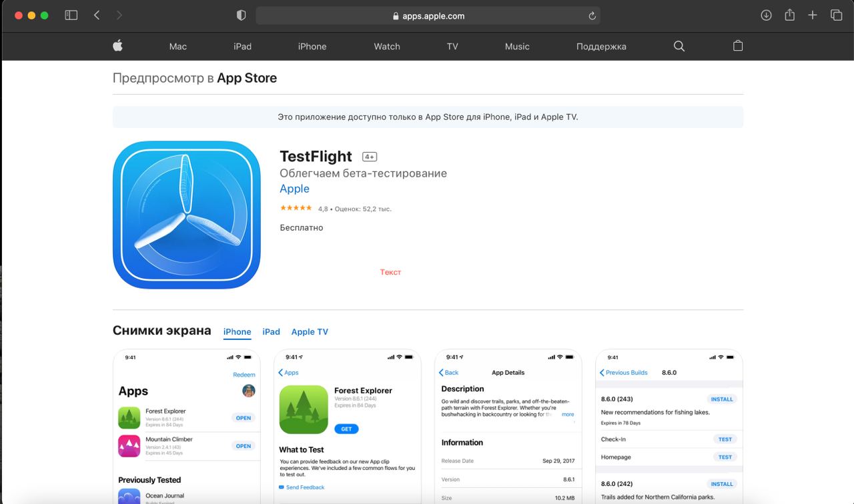The height and width of the screenshot is (504, 854).
Task: Click Redeem in the first screenshot
Action: pyautogui.click(x=244, y=375)
